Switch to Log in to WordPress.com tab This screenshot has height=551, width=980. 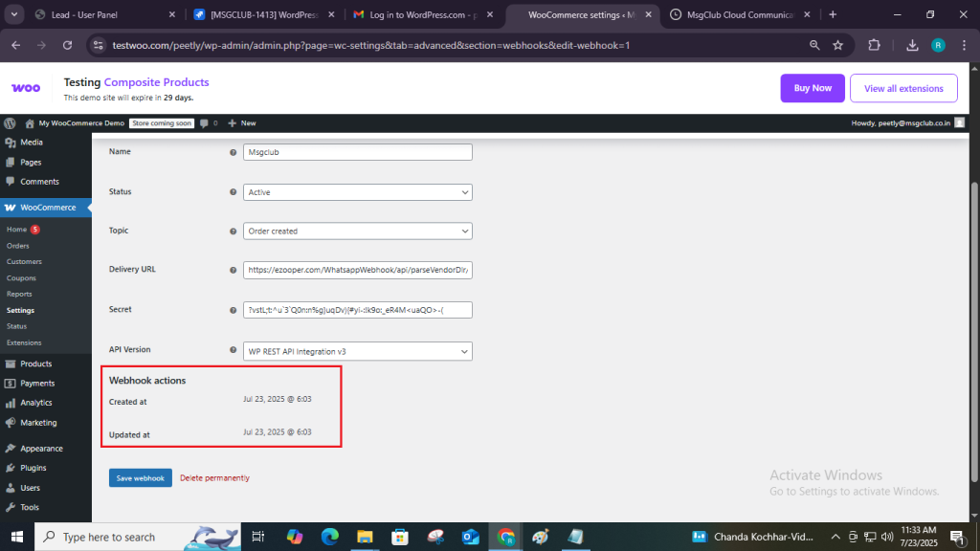[423, 14]
